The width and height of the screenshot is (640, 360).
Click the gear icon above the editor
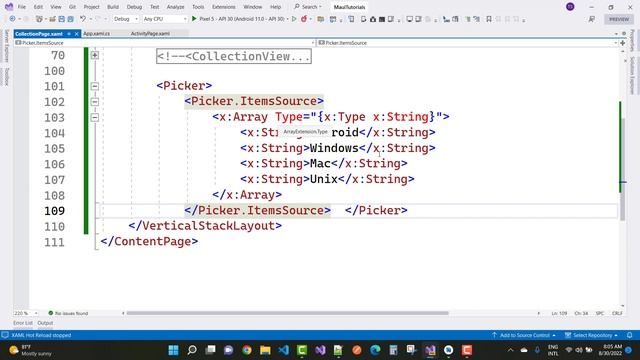point(624,33)
